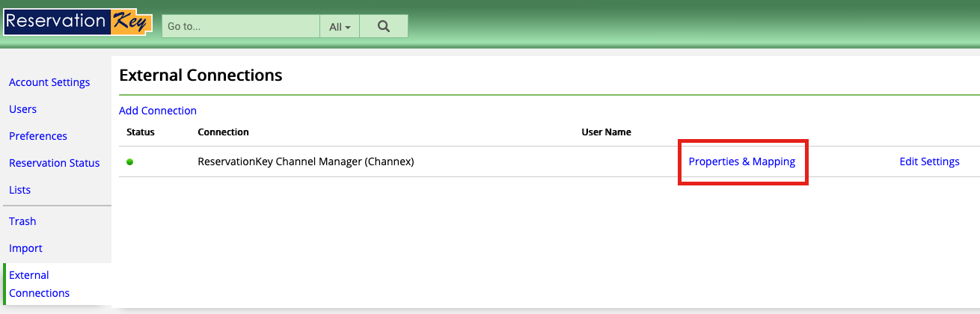980x314 pixels.
Task: Click the ReservationKey logo
Action: [x=78, y=22]
